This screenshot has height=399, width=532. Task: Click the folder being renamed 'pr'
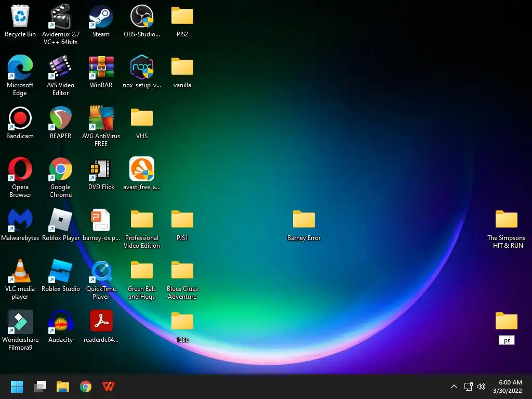click(x=506, y=321)
